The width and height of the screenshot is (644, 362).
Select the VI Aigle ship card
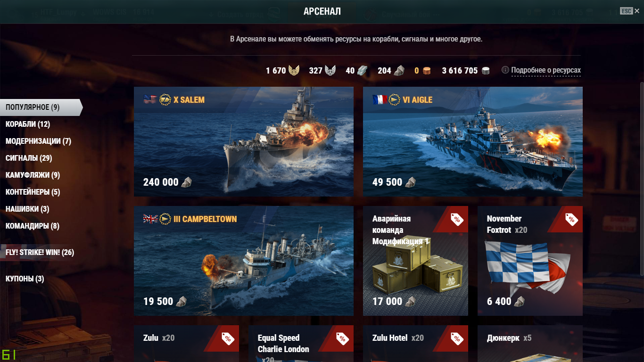click(473, 141)
